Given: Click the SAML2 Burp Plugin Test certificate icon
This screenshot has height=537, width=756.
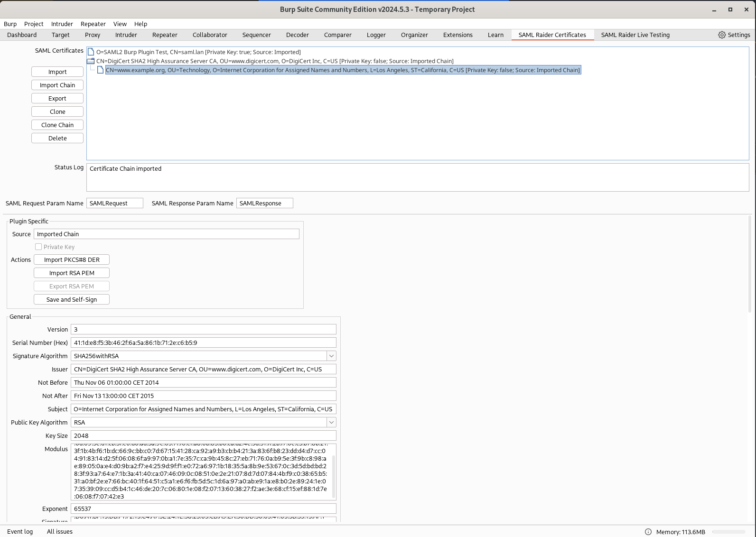Looking at the screenshot, I should click(91, 52).
